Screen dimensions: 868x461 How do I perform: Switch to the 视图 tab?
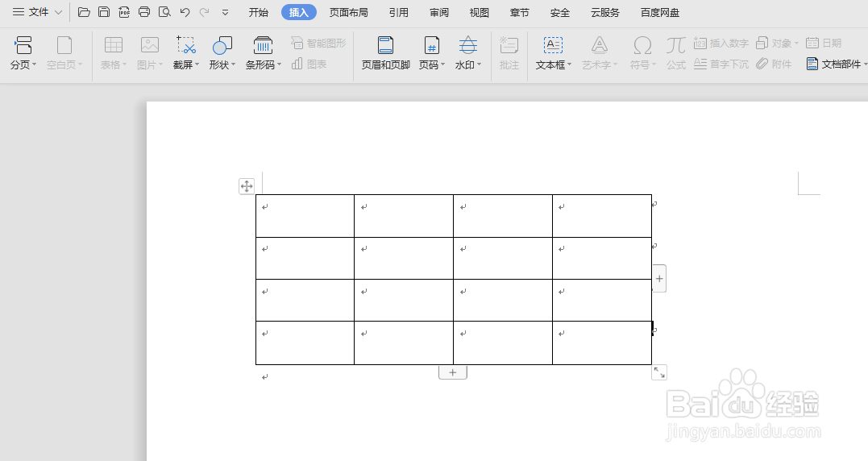tap(479, 12)
